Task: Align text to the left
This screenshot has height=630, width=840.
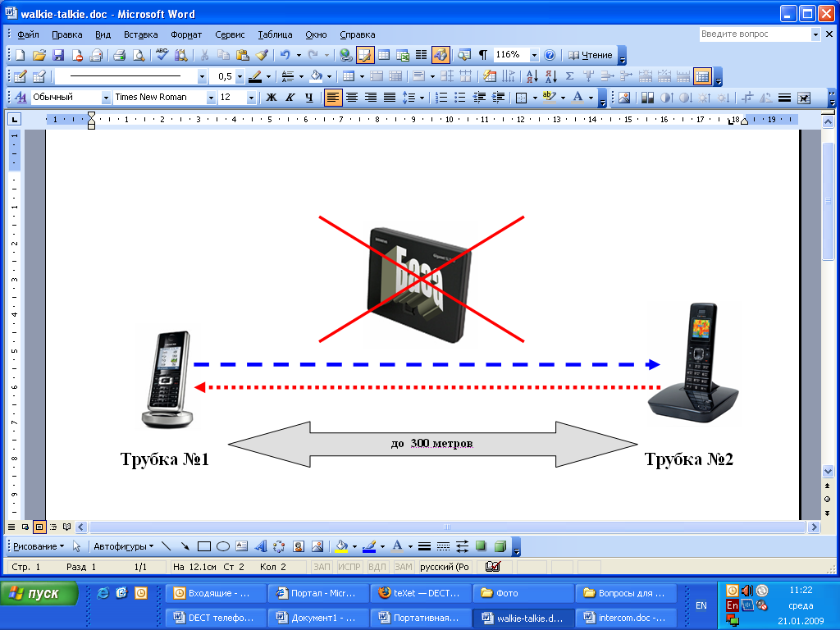Action: [x=333, y=97]
